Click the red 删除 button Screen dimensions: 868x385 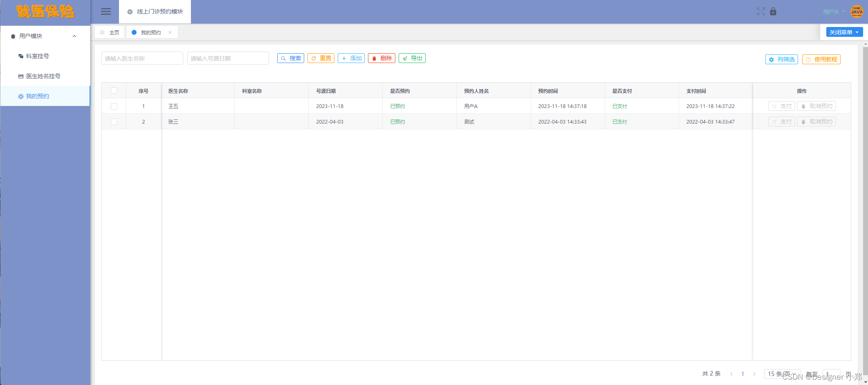coord(381,58)
